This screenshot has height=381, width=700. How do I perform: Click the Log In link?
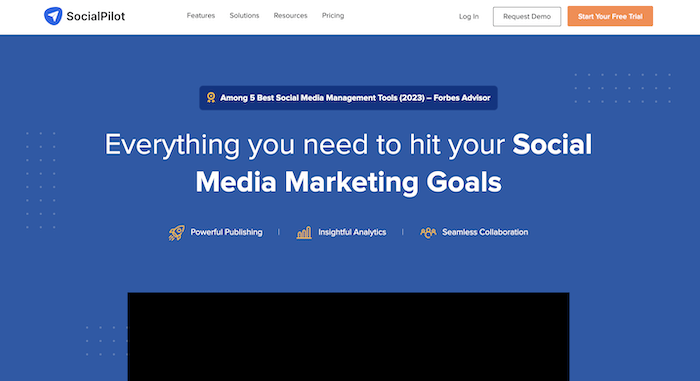(x=469, y=17)
